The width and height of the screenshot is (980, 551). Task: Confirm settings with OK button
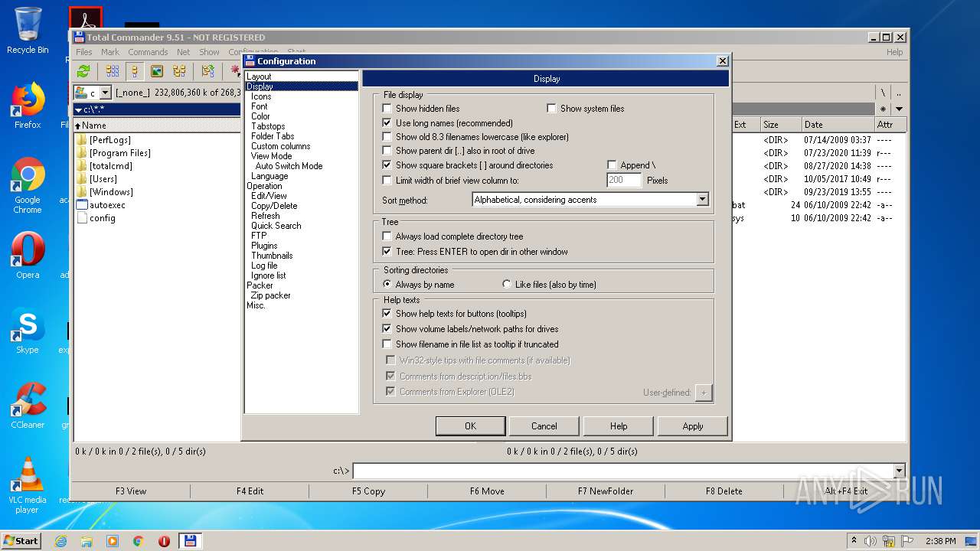470,426
